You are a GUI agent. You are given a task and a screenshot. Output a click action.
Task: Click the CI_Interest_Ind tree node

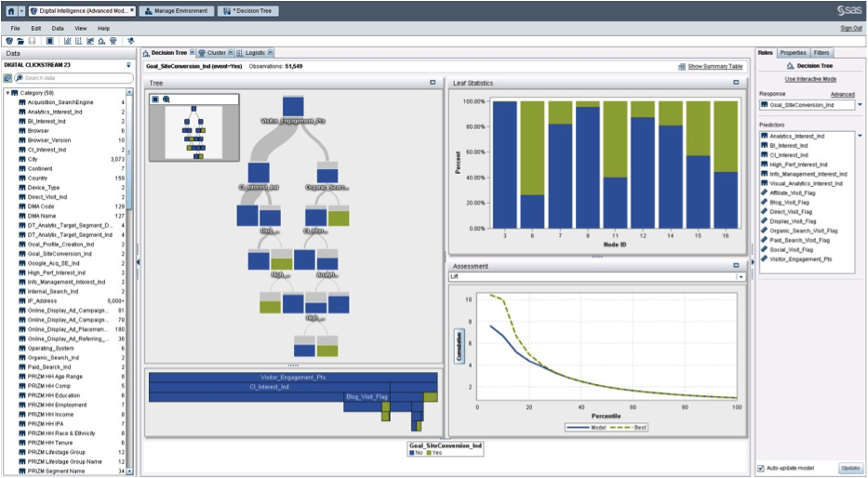pyautogui.click(x=259, y=173)
